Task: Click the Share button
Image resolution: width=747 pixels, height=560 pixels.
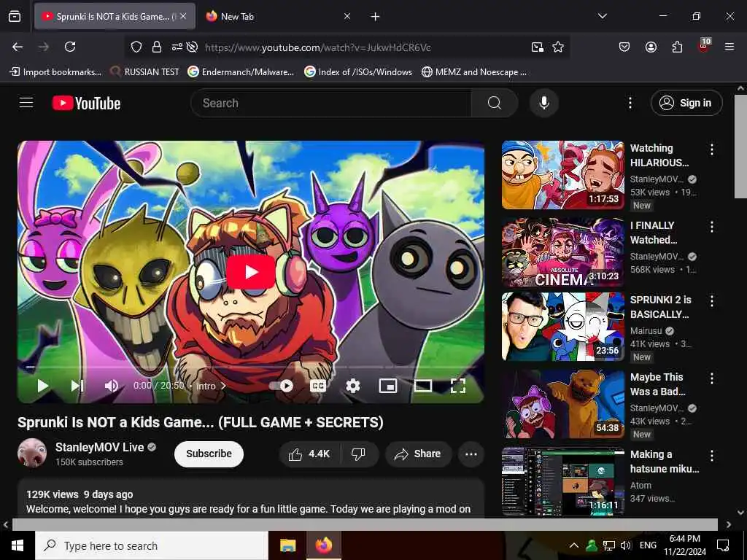Action: (417, 454)
